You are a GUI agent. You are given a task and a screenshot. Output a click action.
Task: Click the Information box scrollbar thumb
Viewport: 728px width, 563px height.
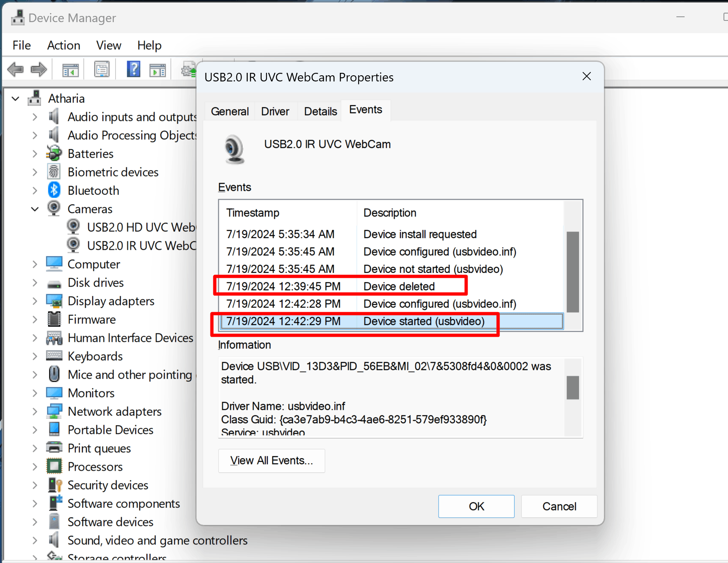click(x=572, y=387)
